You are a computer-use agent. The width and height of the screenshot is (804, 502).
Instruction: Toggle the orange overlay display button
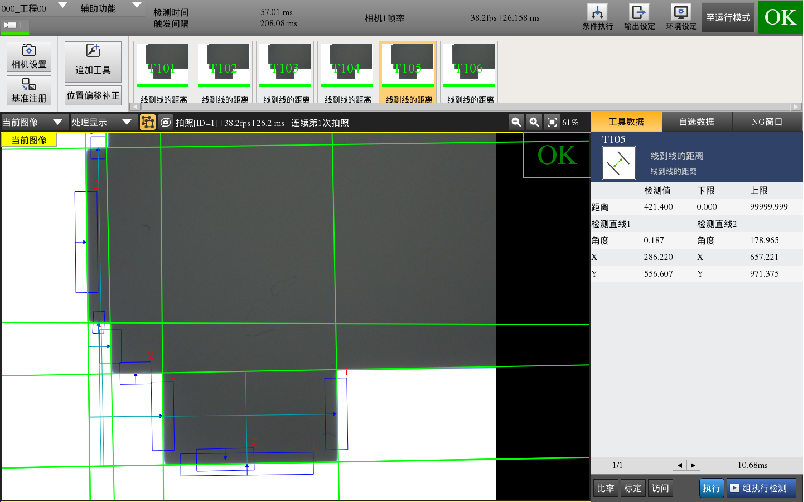147,122
